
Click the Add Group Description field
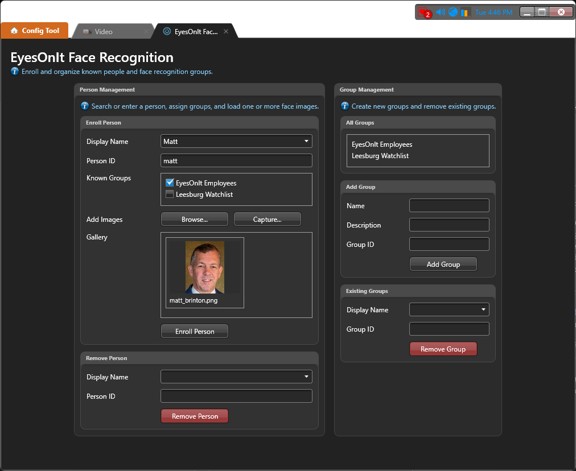pos(449,225)
